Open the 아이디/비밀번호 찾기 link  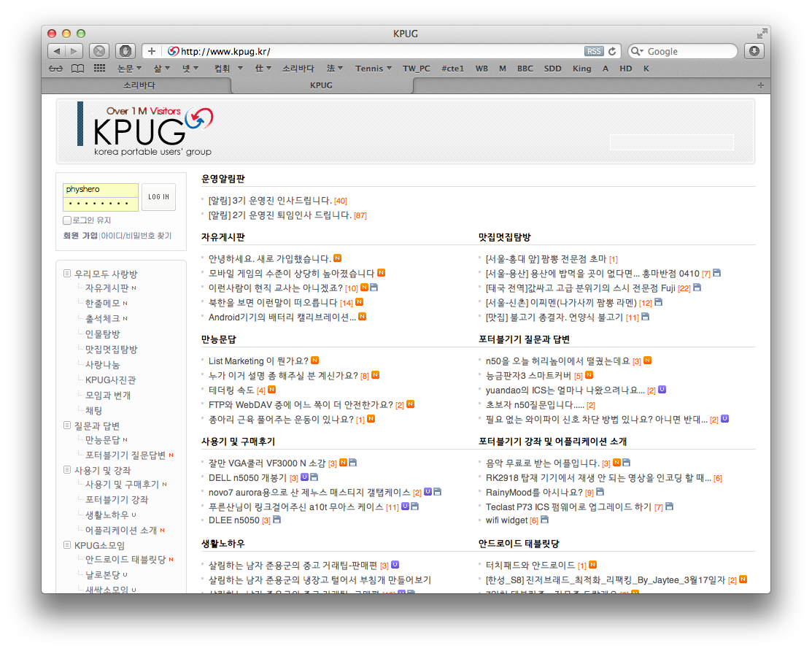click(136, 235)
